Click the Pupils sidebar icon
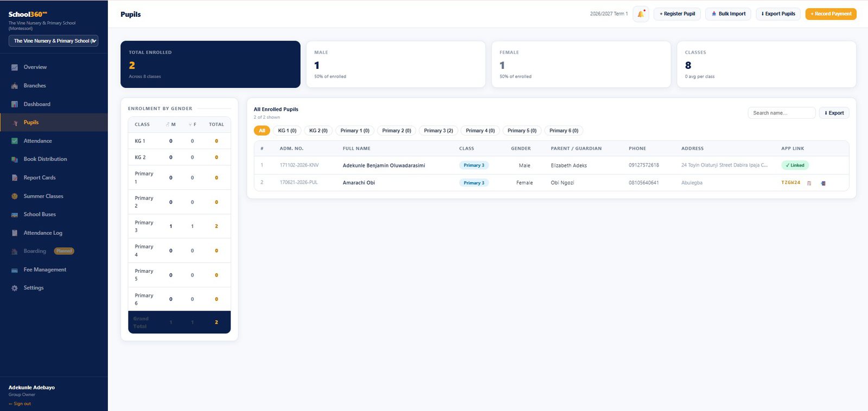868x411 pixels. coord(15,123)
